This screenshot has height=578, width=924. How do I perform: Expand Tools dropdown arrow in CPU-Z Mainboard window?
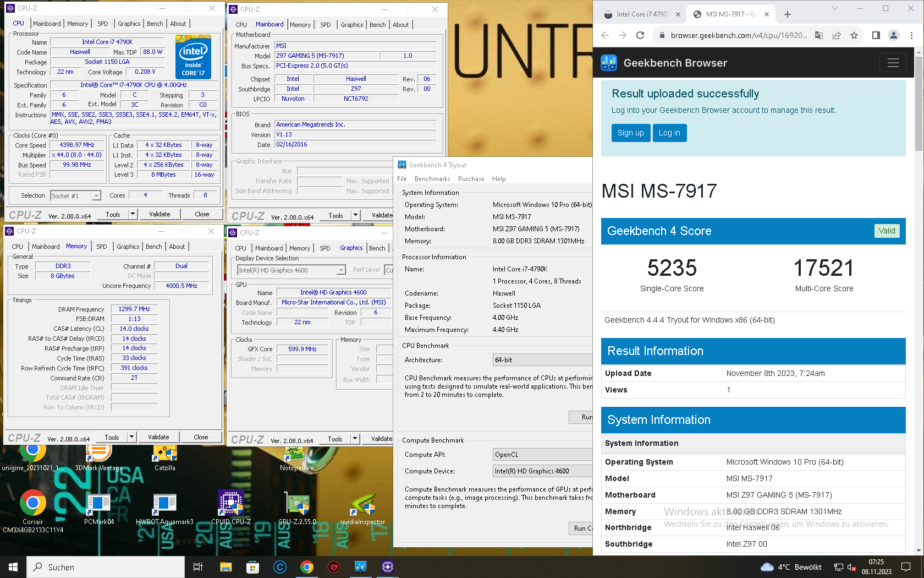355,215
